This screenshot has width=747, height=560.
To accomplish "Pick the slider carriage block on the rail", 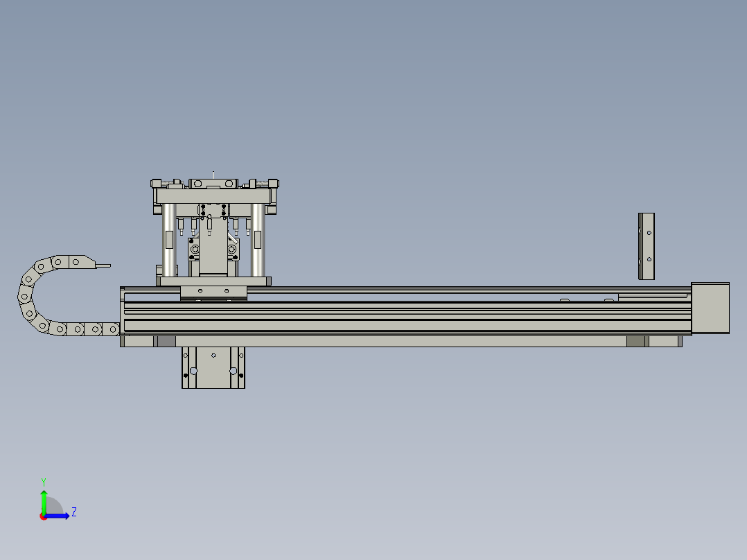I will 213,293.
